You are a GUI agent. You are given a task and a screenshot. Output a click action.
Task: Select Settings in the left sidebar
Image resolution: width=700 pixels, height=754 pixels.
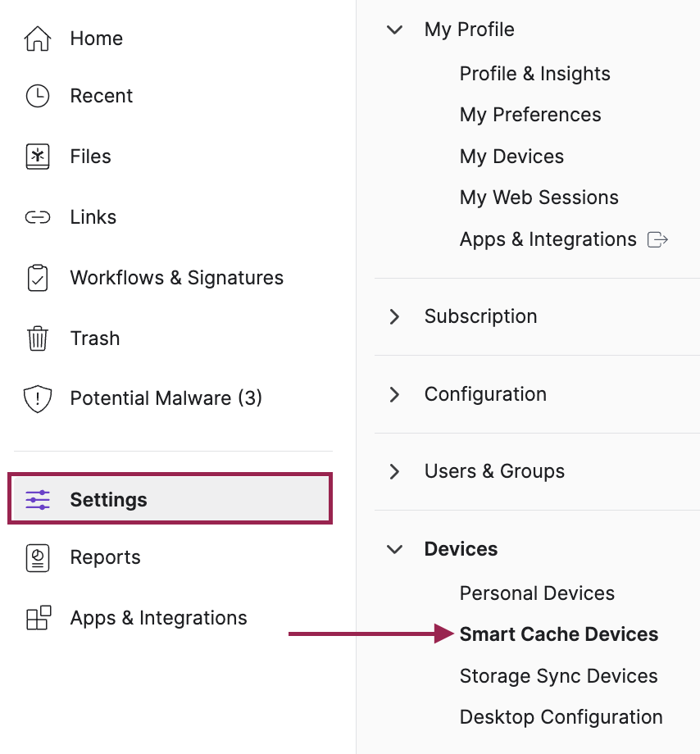(108, 499)
